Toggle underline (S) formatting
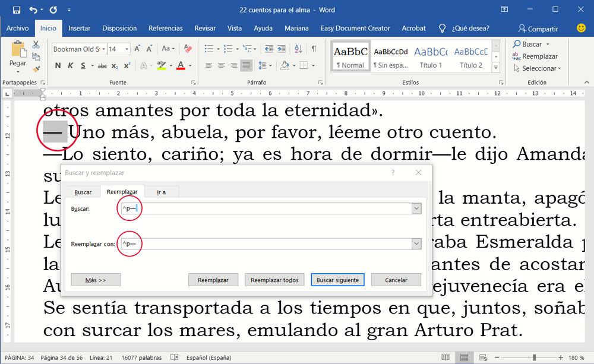 coord(83,65)
